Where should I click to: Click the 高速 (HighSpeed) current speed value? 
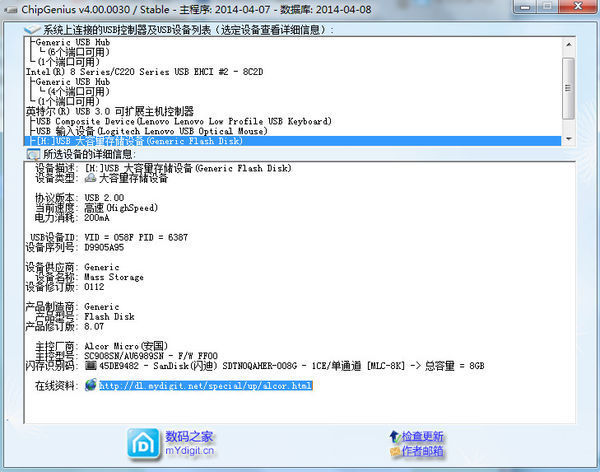tap(121, 208)
